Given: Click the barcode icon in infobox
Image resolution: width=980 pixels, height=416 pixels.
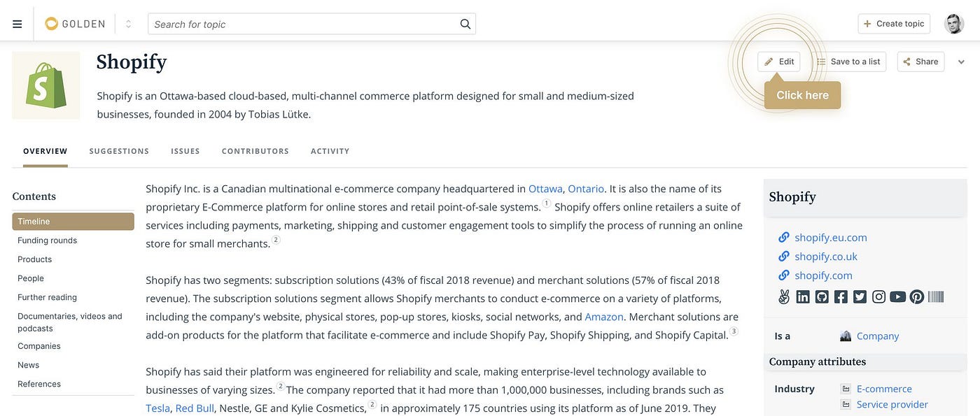Looking at the screenshot, I should click(936, 297).
